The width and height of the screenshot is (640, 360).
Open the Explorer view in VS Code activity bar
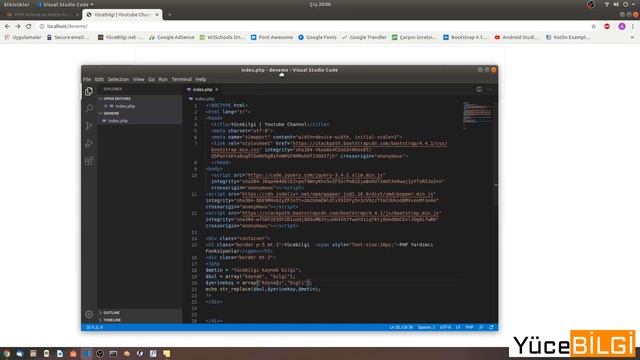point(89,91)
